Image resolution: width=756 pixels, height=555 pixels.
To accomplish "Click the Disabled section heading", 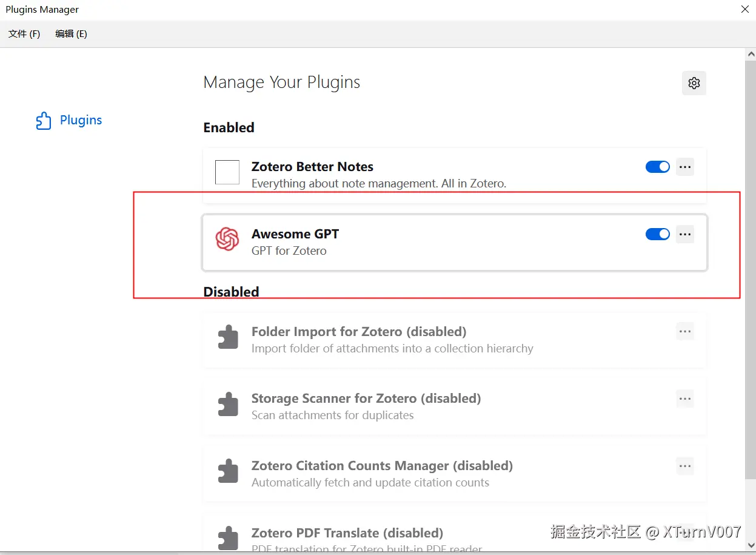I will coord(231,292).
